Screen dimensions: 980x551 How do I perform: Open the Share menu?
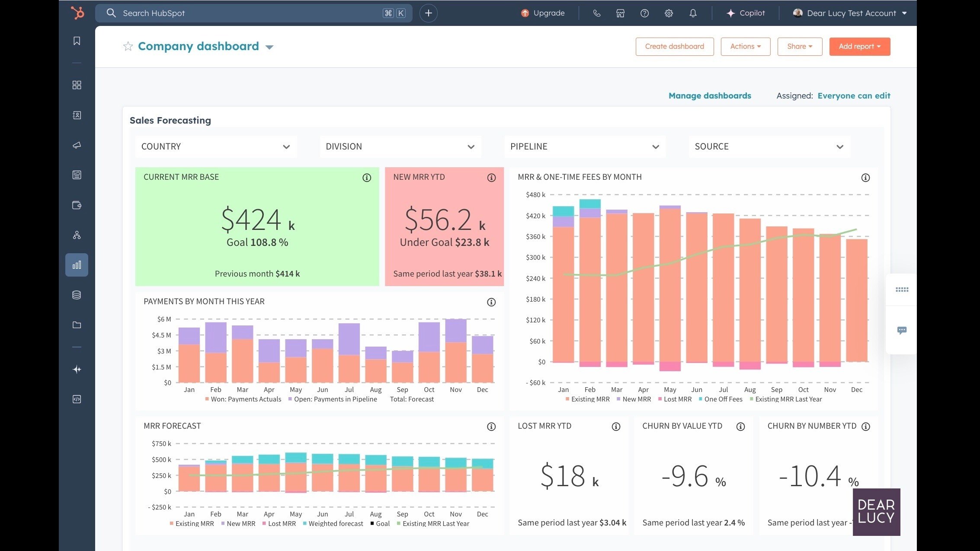pyautogui.click(x=799, y=46)
